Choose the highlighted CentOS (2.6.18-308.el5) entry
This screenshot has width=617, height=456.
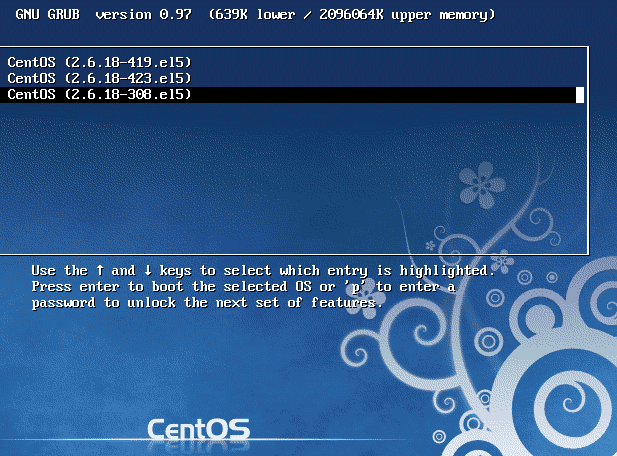(x=292, y=95)
